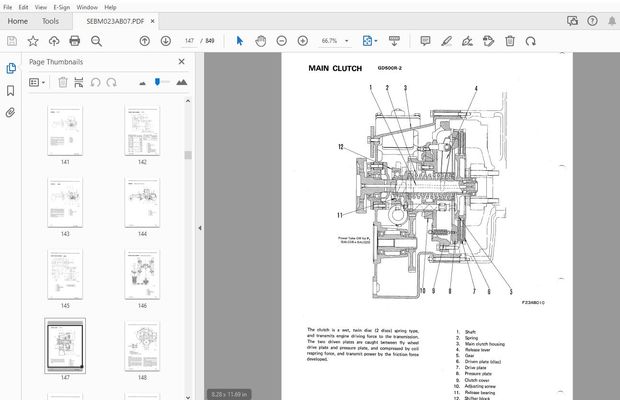
Task: Select the page 148 thumbnail
Action: pos(142,346)
